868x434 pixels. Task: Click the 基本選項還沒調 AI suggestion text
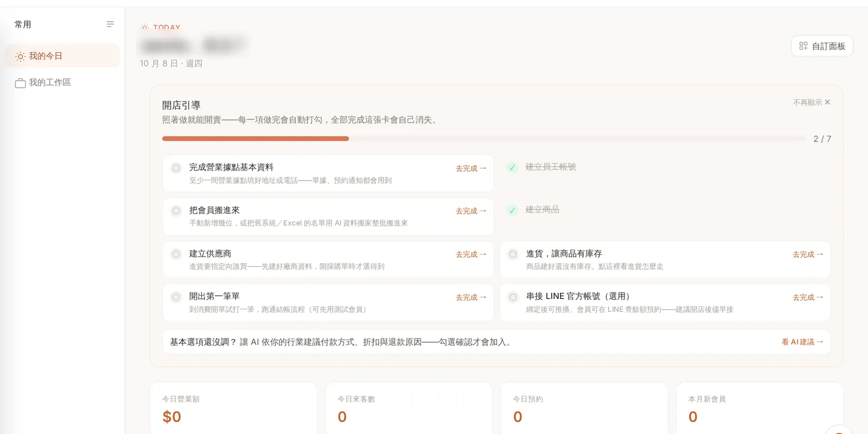(x=341, y=342)
